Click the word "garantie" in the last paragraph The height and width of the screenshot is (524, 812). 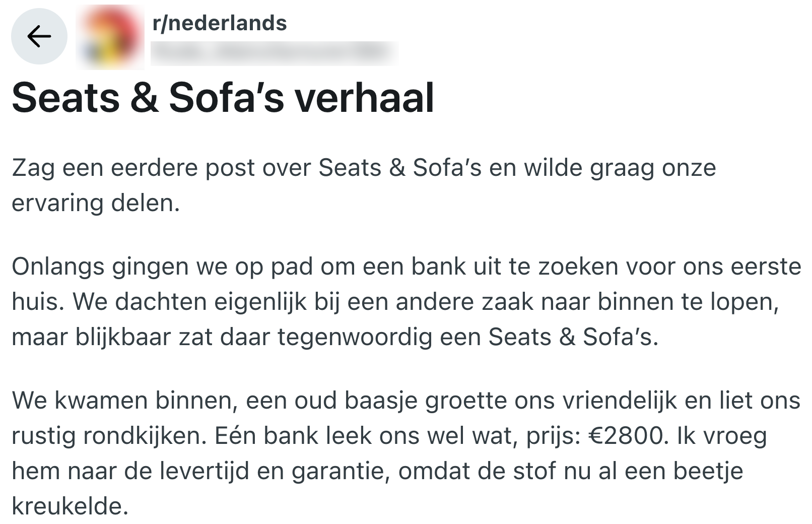(x=340, y=471)
